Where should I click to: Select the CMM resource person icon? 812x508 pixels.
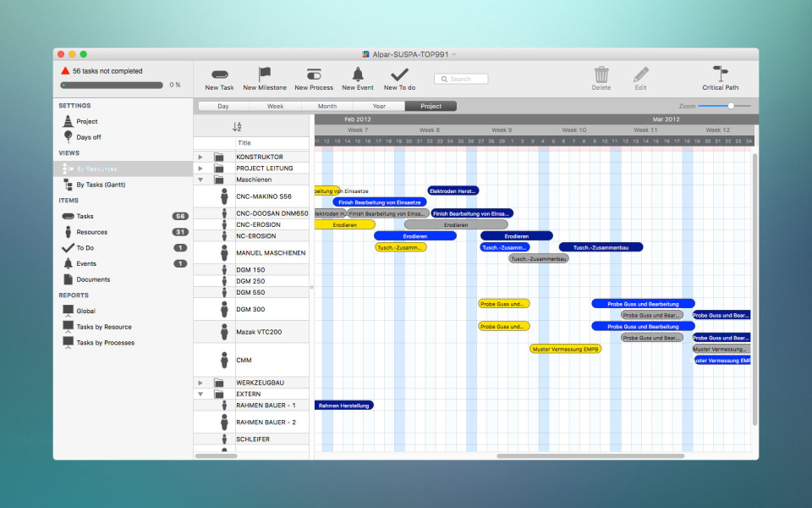pos(224,360)
